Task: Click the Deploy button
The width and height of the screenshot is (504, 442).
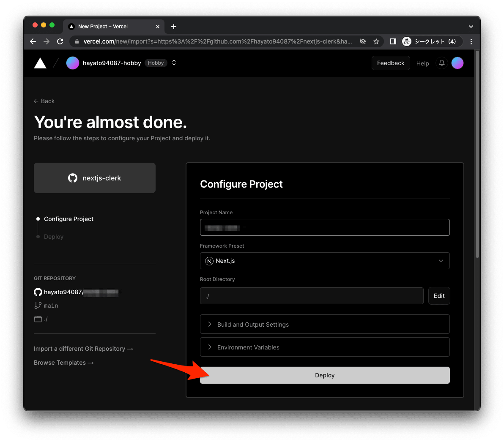Action: pyautogui.click(x=325, y=375)
